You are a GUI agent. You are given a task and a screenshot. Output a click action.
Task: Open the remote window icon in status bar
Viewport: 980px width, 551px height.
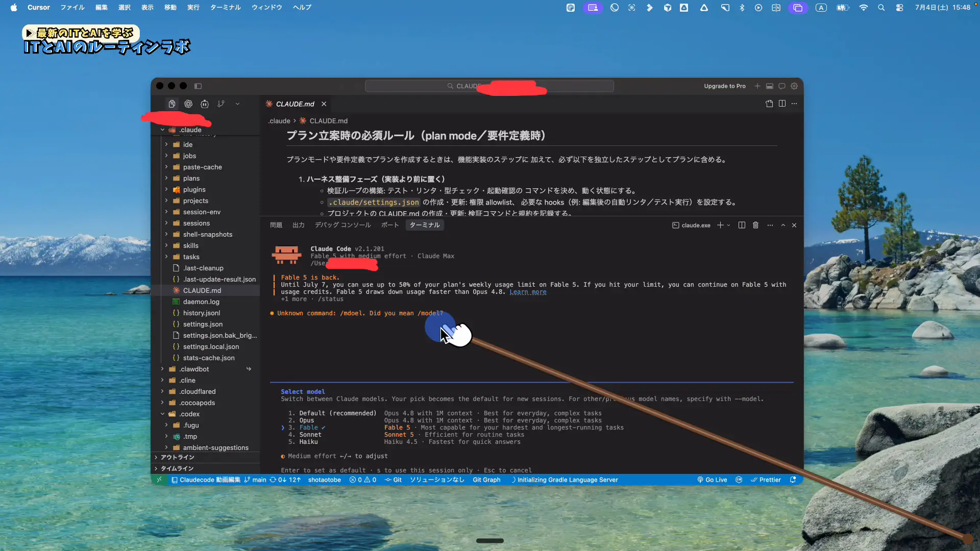coord(159,480)
